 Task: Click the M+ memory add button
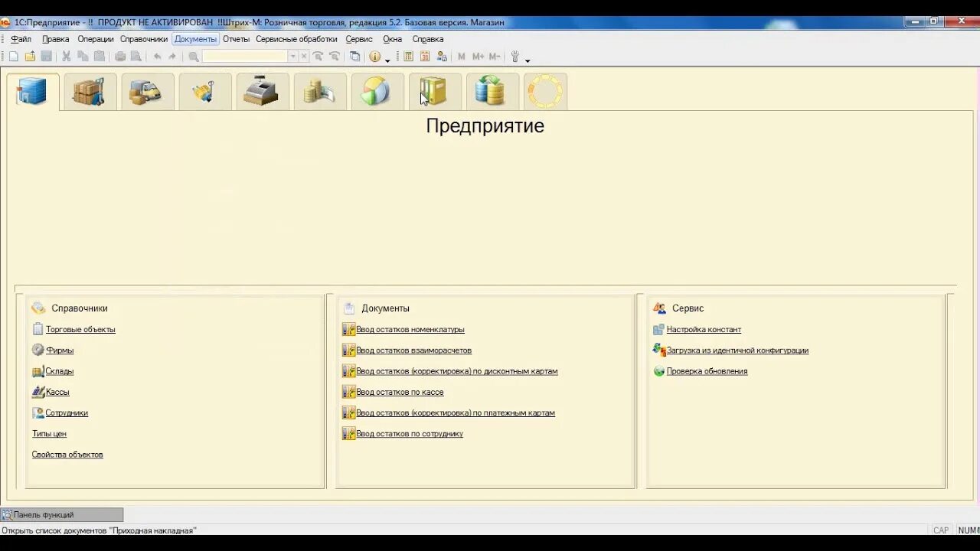pos(478,57)
